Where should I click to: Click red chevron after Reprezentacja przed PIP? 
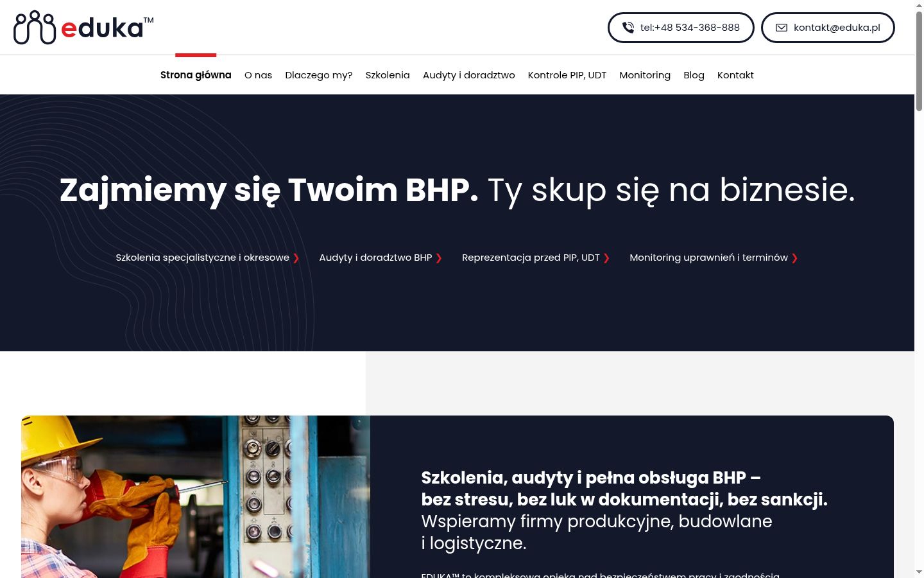[606, 258]
